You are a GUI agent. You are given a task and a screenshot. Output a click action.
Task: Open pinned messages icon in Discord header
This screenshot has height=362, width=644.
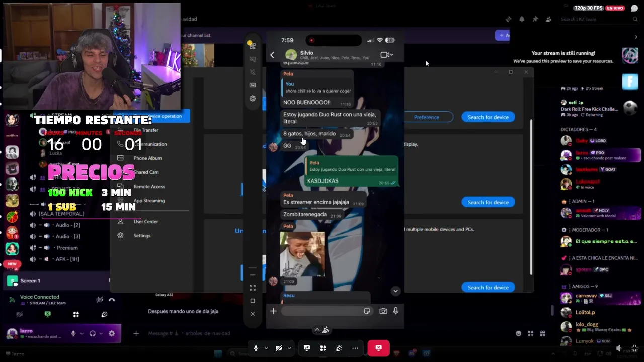(x=535, y=19)
